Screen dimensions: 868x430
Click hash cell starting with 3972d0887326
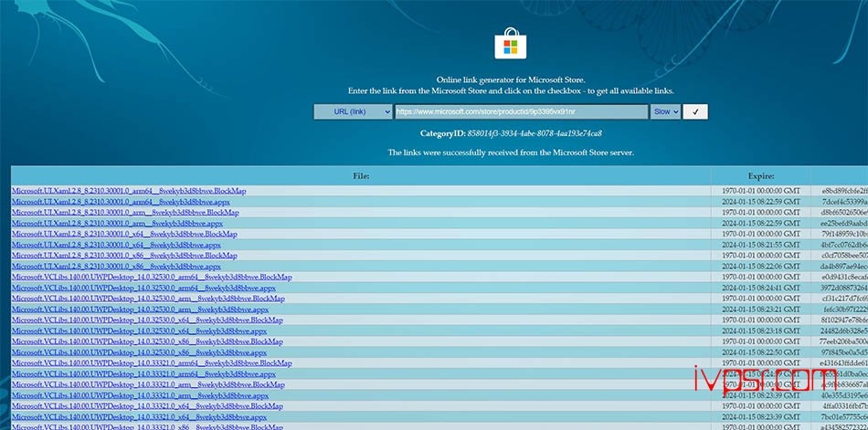point(845,288)
